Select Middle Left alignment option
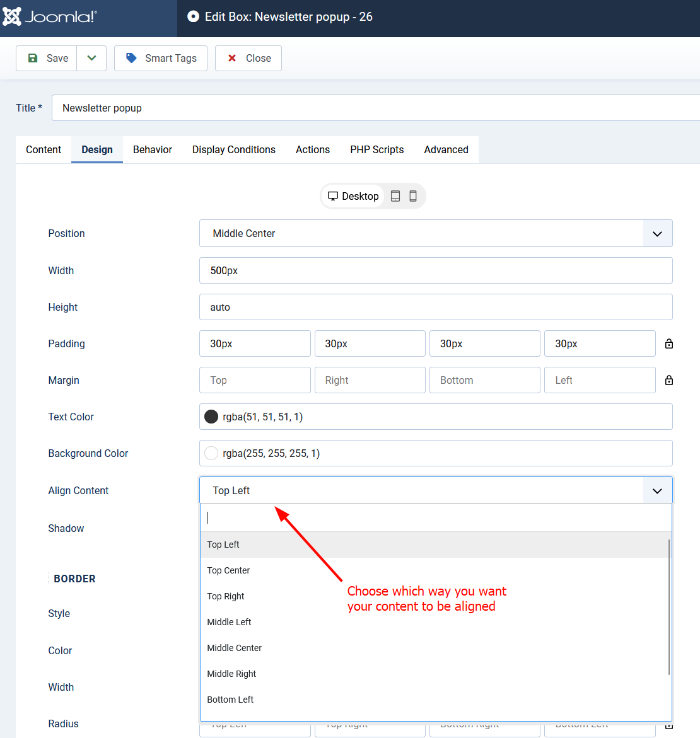Screen dimensions: 700x738 [x=435, y=622]
